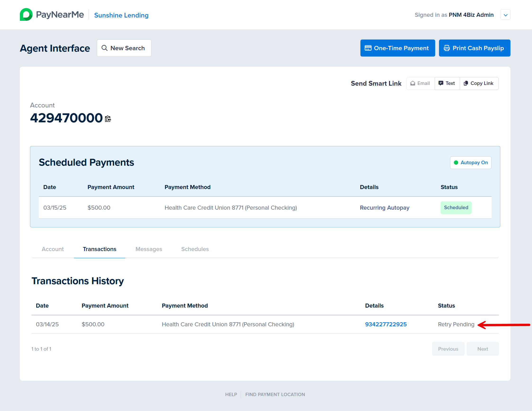Copy account number with clipboard icon
The width and height of the screenshot is (532, 411).
coord(108,119)
